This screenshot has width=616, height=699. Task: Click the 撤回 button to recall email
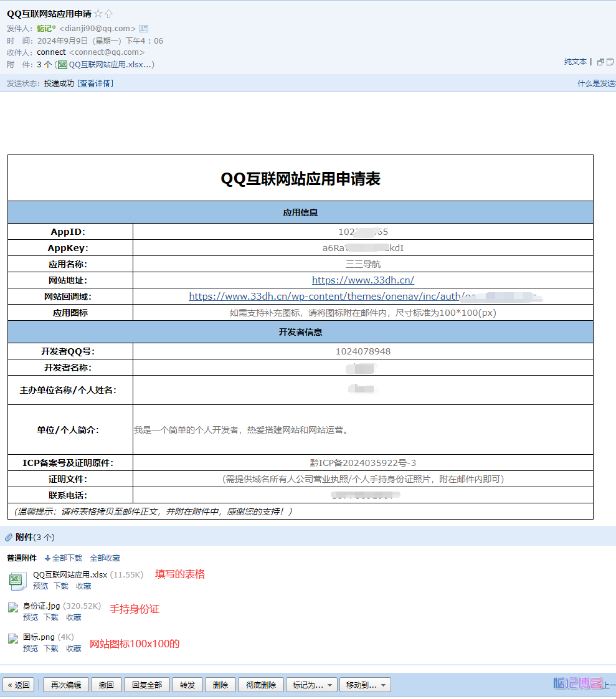tap(106, 685)
